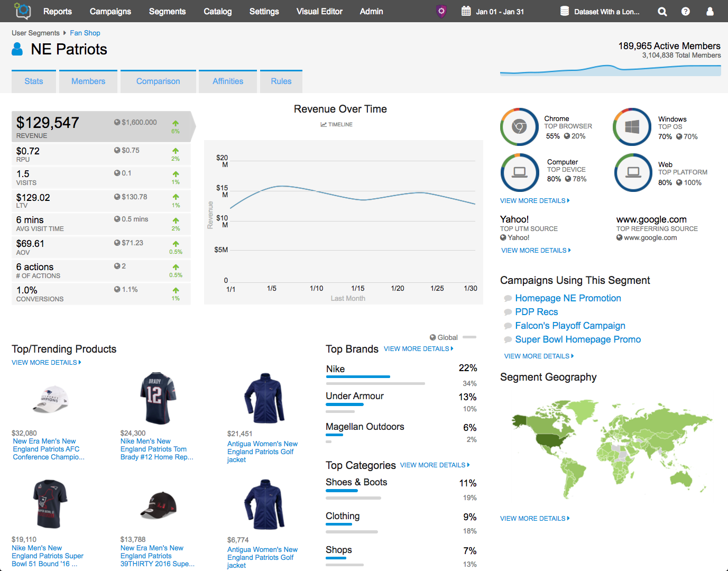Click the white Champions cap thumbnail
The image size is (728, 571).
(x=51, y=399)
